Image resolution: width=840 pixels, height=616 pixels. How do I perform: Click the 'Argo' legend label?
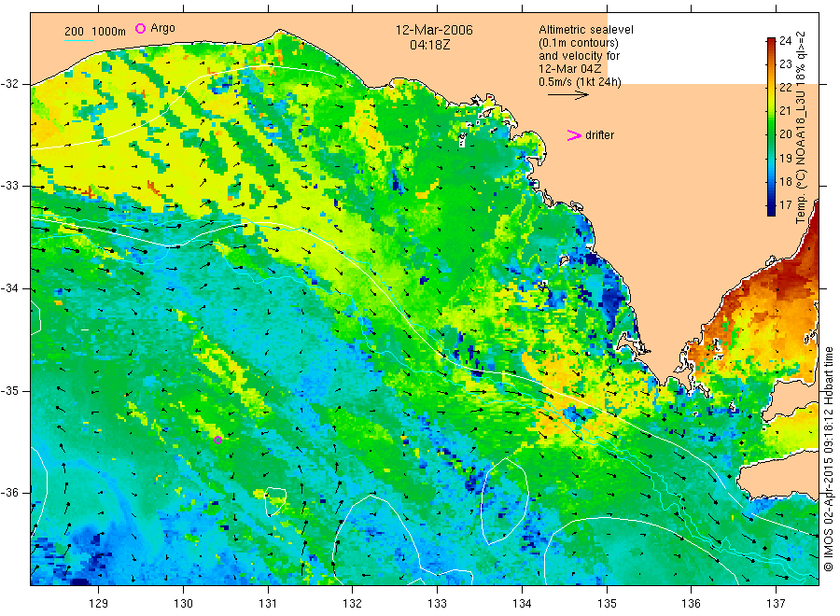click(x=162, y=28)
